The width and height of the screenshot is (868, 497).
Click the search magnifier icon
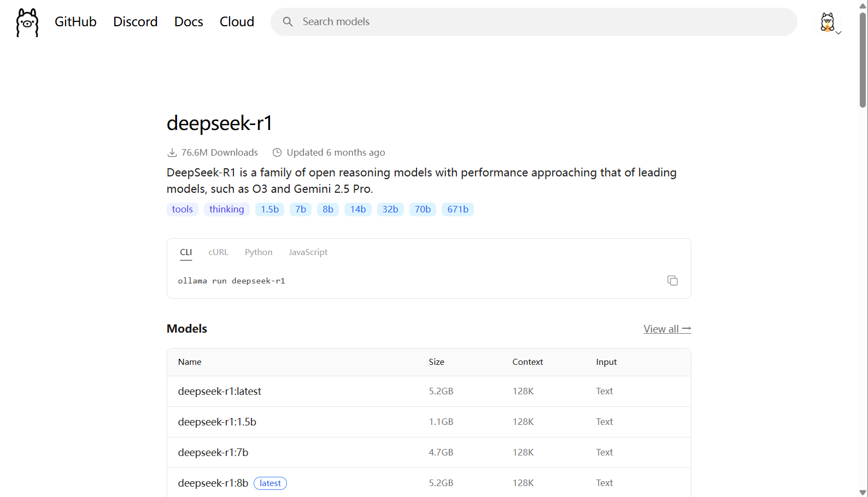288,22
